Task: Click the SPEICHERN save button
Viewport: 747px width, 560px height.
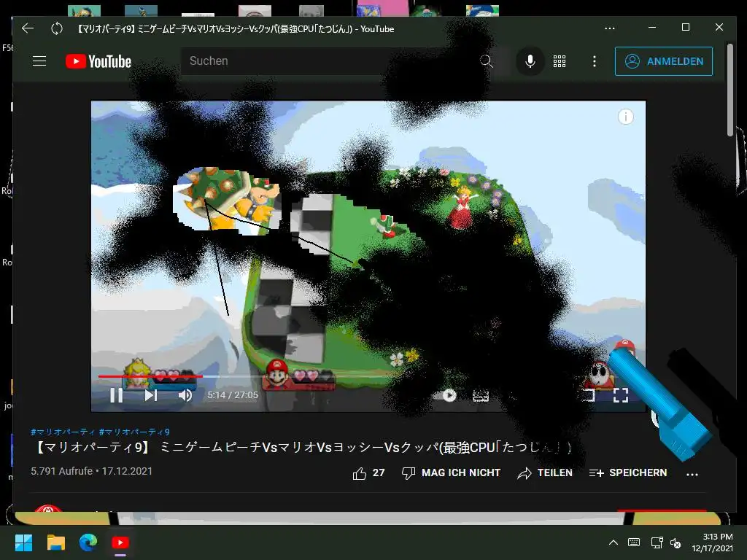Action: pos(628,472)
